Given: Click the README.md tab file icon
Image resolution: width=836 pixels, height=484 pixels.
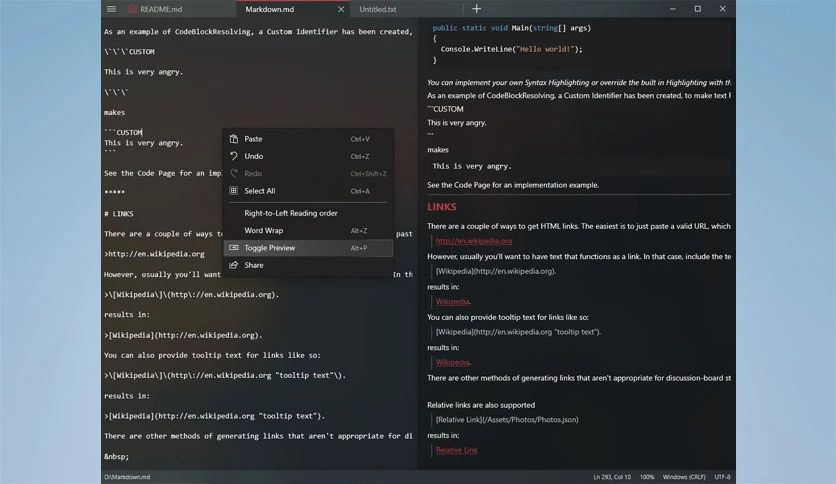Looking at the screenshot, I should [x=132, y=9].
